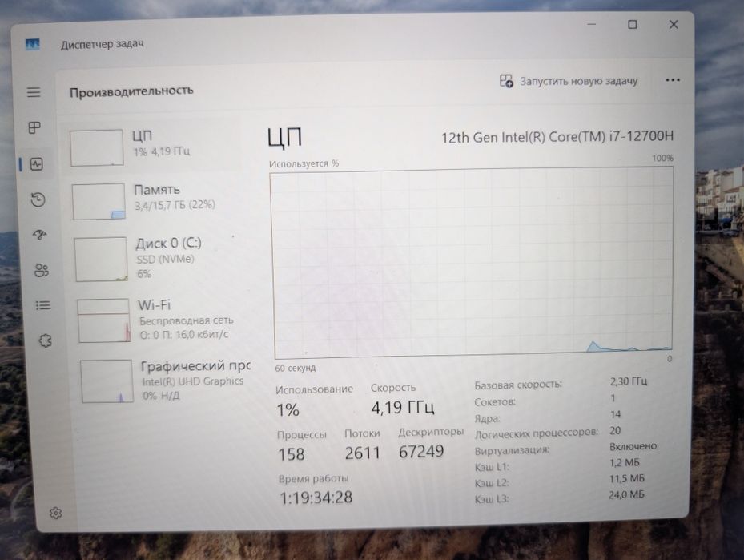Screen dimensions: 744x560
Task: Click the Диспетчер задач window title
Action: pos(102,43)
